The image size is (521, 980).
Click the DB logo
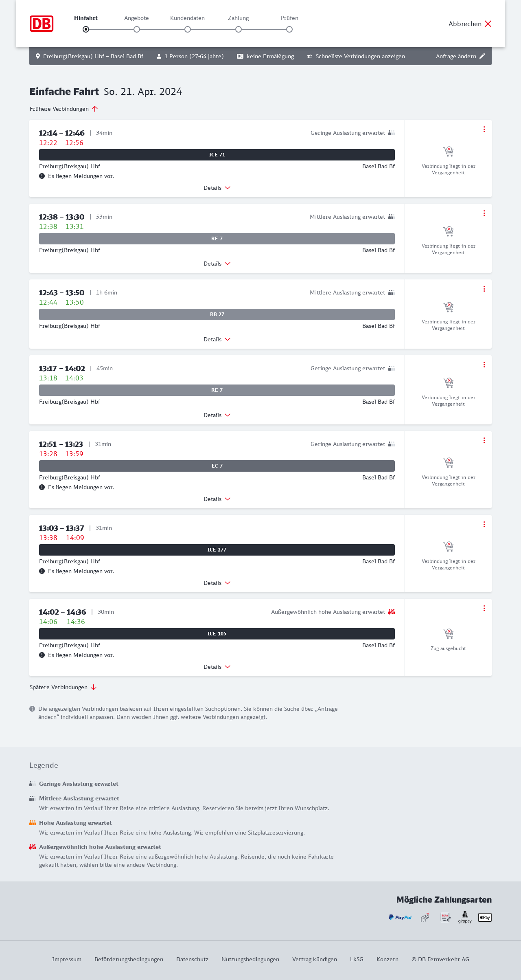click(42, 24)
